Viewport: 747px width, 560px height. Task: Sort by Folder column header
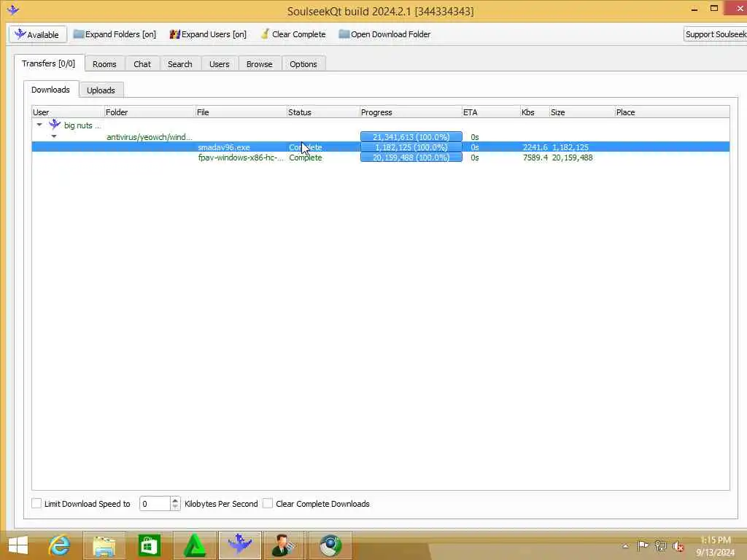[150, 112]
